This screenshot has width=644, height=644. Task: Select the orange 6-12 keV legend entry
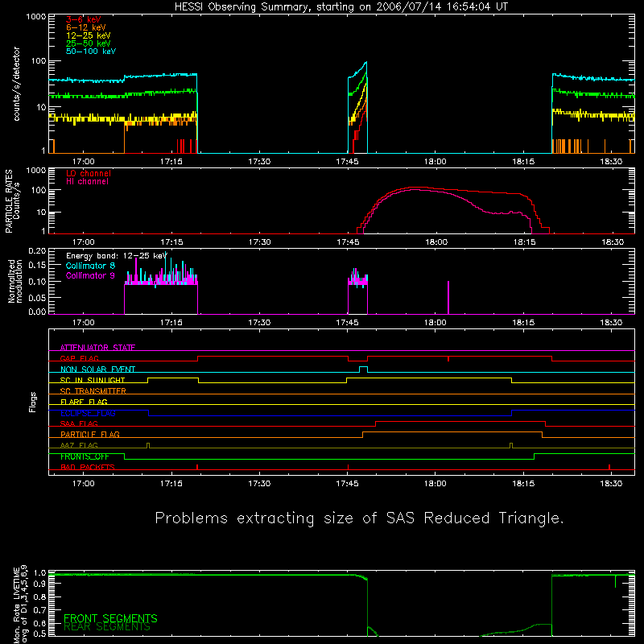point(86,27)
